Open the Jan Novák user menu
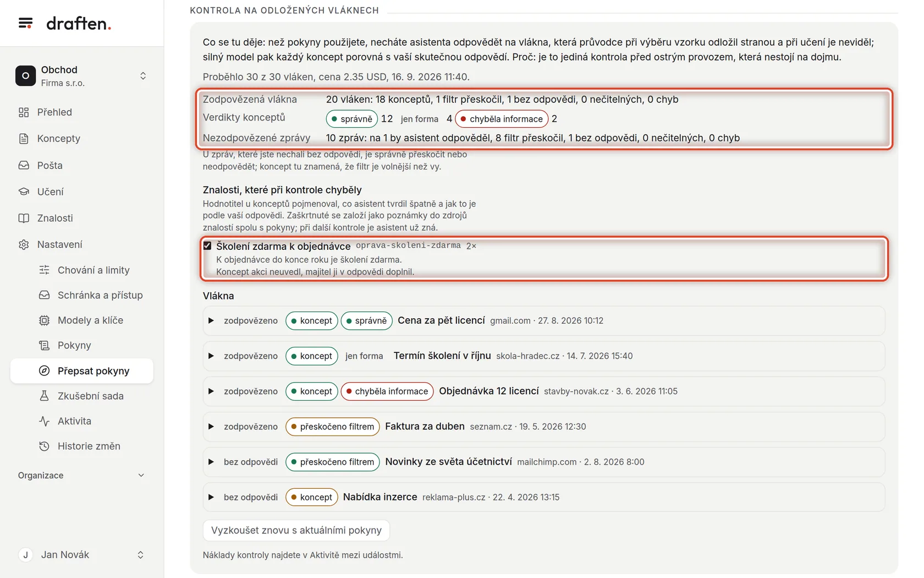 (x=81, y=555)
